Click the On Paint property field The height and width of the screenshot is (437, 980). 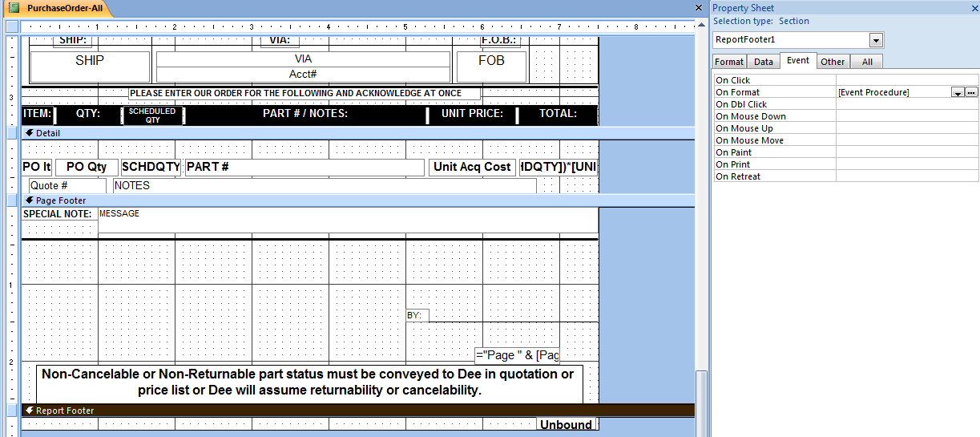pyautogui.click(x=907, y=152)
